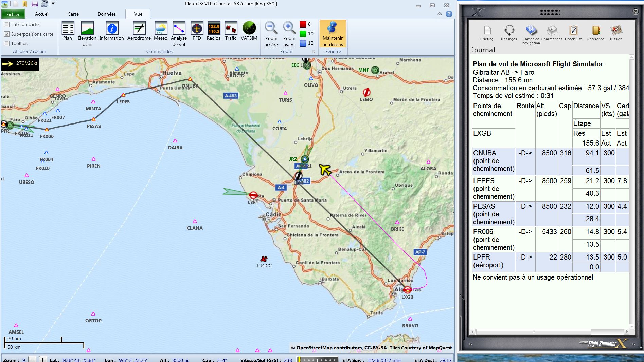Open Commandes in the kneeboard
The image size is (644, 362).
(552, 33)
